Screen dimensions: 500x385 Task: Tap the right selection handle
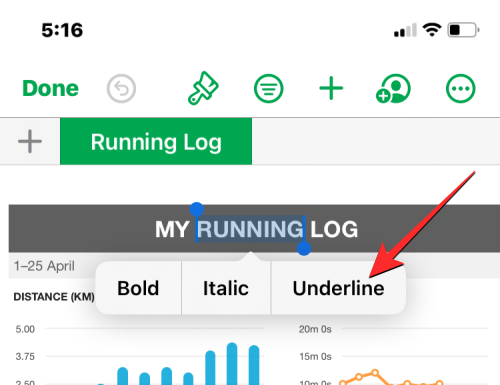pos(304,248)
